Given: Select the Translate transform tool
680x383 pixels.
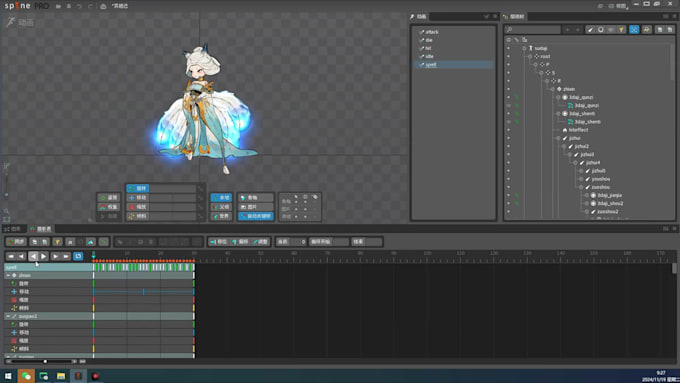Looking at the screenshot, I should (138, 198).
